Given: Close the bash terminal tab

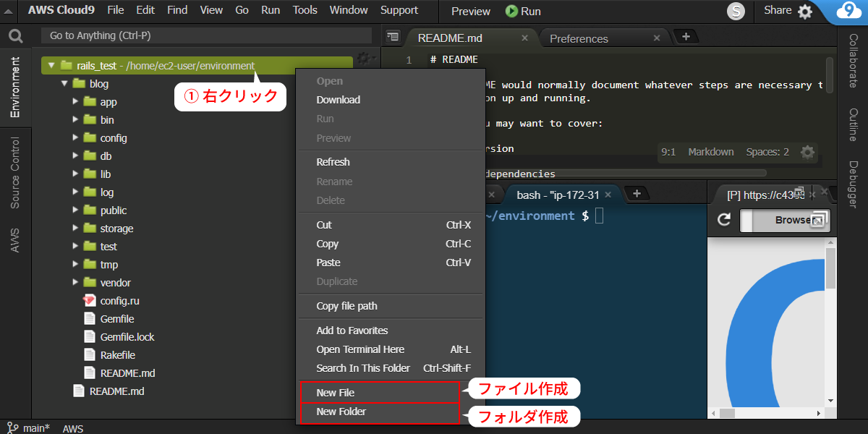Looking at the screenshot, I should point(608,194).
